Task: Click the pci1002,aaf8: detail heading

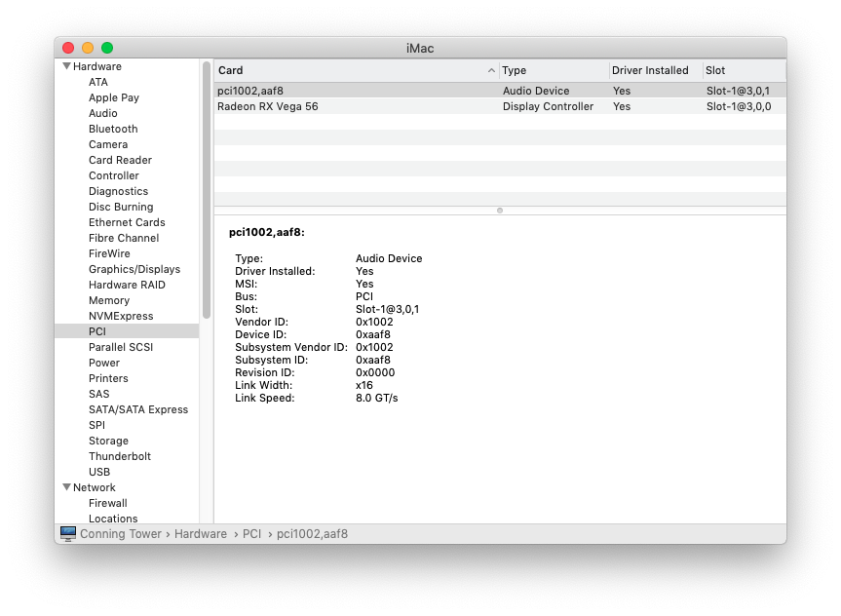Action: pos(267,232)
